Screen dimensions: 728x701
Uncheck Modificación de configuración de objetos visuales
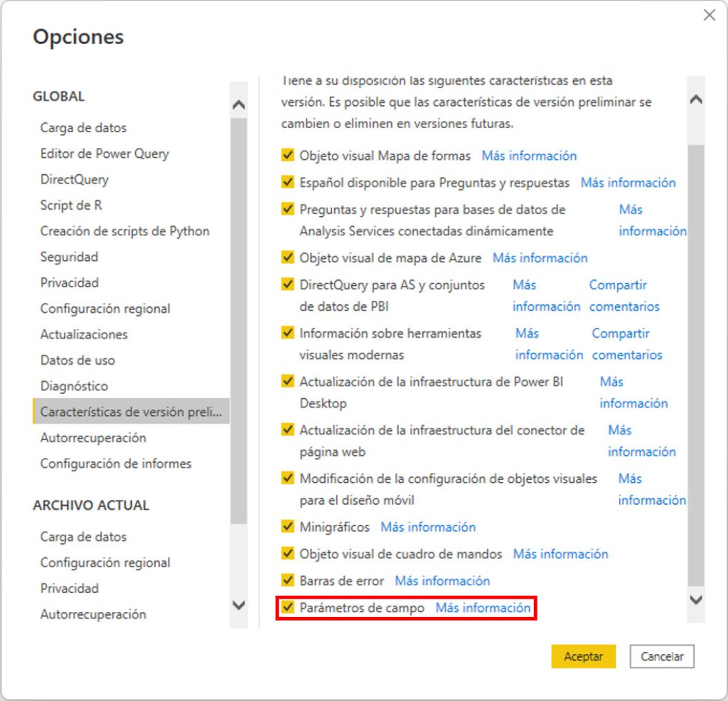(x=288, y=478)
